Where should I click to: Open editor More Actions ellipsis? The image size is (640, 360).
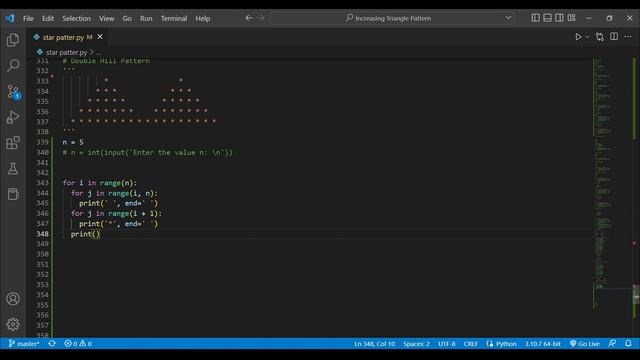[628, 37]
